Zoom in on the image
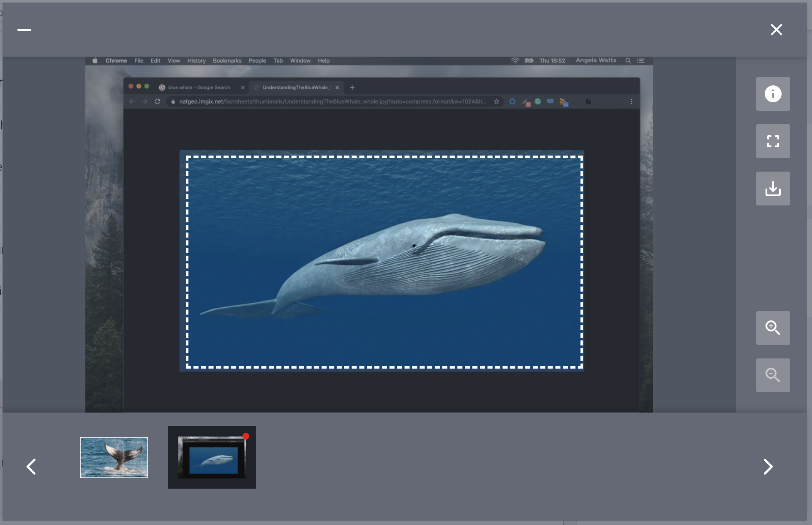This screenshot has width=812, height=525. coord(773,328)
